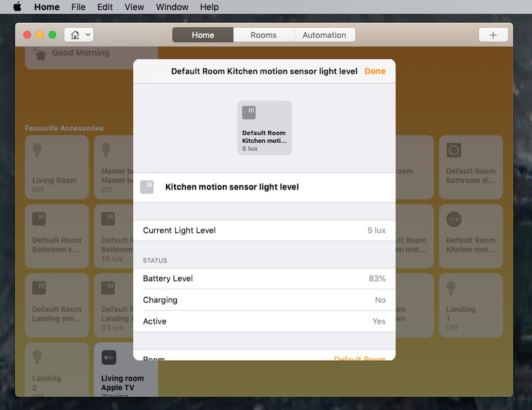Open the File menu
Image resolution: width=532 pixels, height=410 pixels.
tap(78, 7)
